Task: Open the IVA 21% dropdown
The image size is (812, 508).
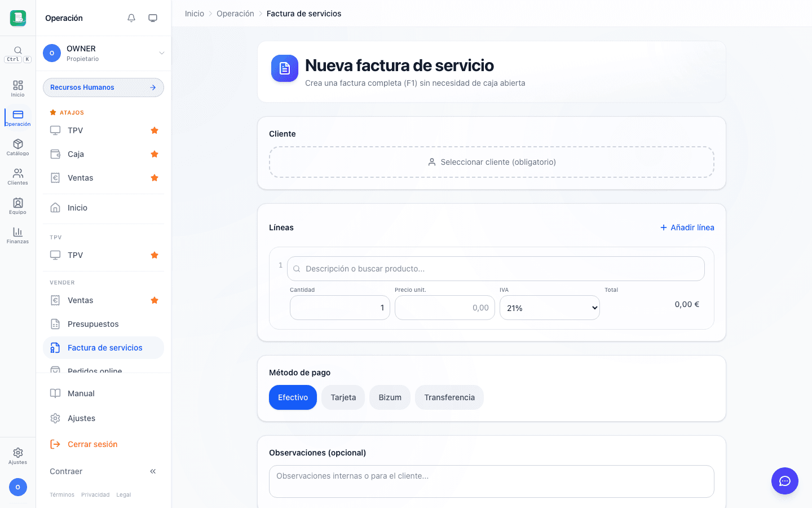Action: [x=550, y=308]
